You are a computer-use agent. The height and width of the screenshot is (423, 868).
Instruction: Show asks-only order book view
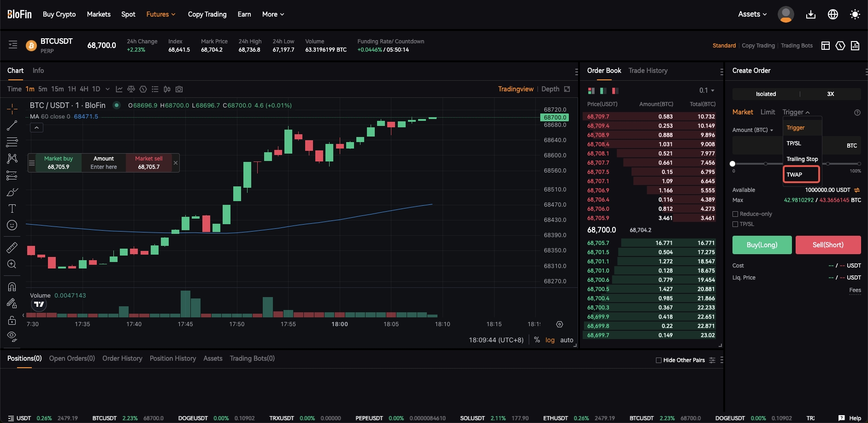(x=615, y=91)
